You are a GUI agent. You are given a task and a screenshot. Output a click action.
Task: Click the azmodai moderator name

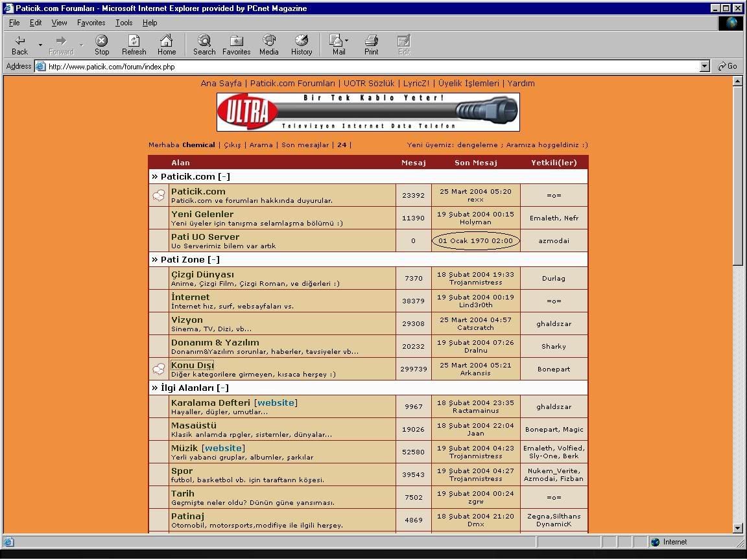pos(554,240)
